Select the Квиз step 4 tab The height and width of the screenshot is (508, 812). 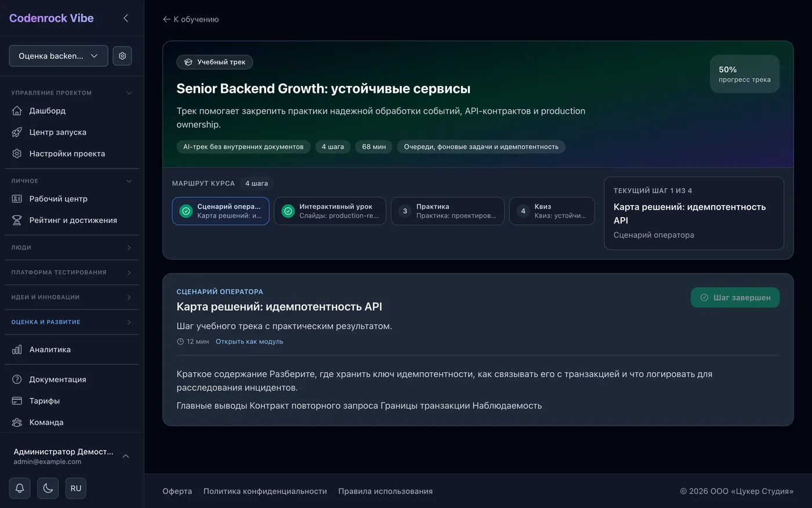552,211
